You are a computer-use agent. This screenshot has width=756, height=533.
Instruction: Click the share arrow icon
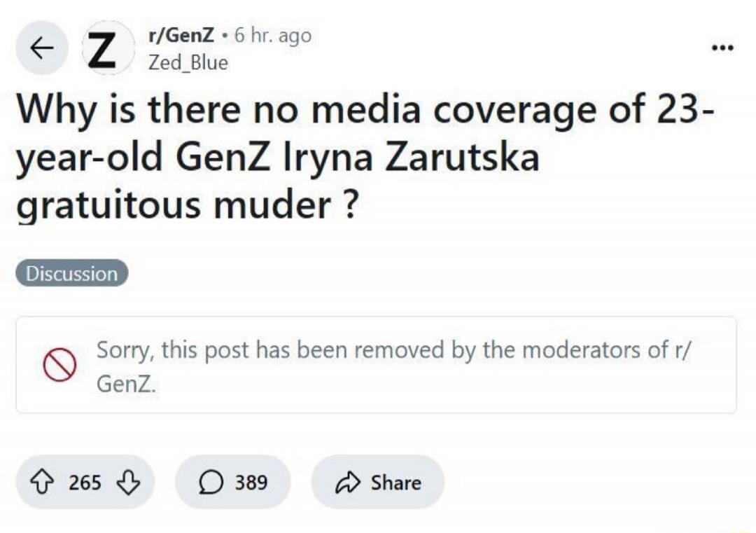click(x=347, y=482)
